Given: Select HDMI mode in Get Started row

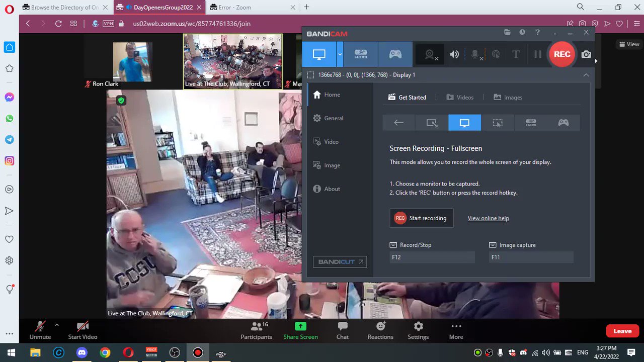Looking at the screenshot, I should point(531,123).
